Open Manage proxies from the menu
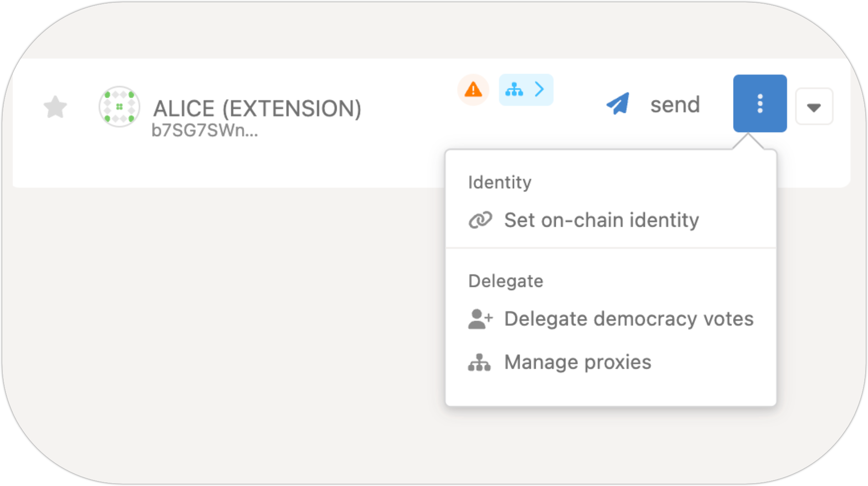This screenshot has height=486, width=868. pos(578,362)
